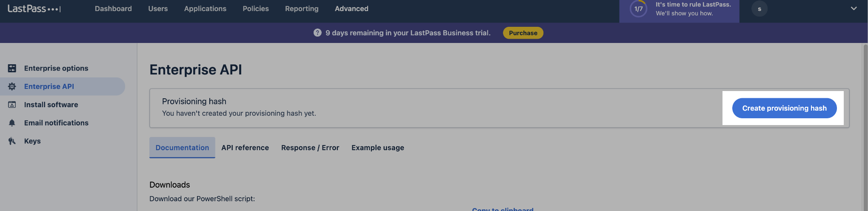Open the user avatar labeled s
868x211 pixels.
pyautogui.click(x=759, y=9)
